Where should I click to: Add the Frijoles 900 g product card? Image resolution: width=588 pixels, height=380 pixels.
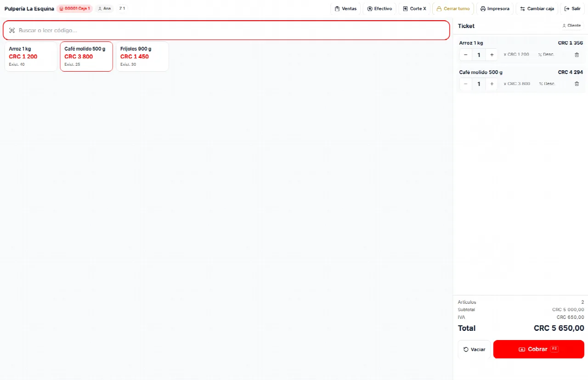(x=142, y=57)
